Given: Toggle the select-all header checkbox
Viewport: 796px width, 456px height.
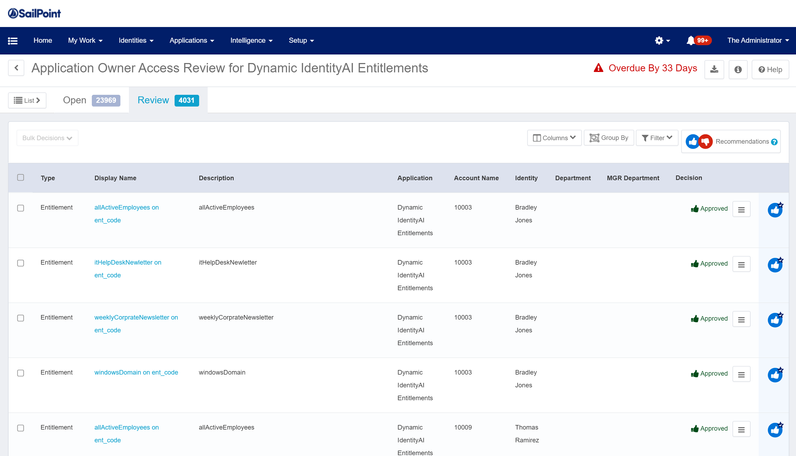Looking at the screenshot, I should pos(21,178).
